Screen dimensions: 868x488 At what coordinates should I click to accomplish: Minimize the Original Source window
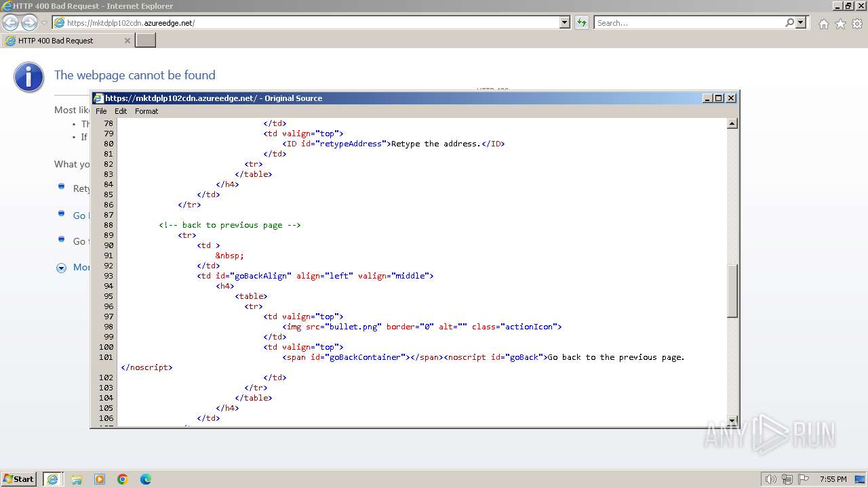[x=707, y=98]
